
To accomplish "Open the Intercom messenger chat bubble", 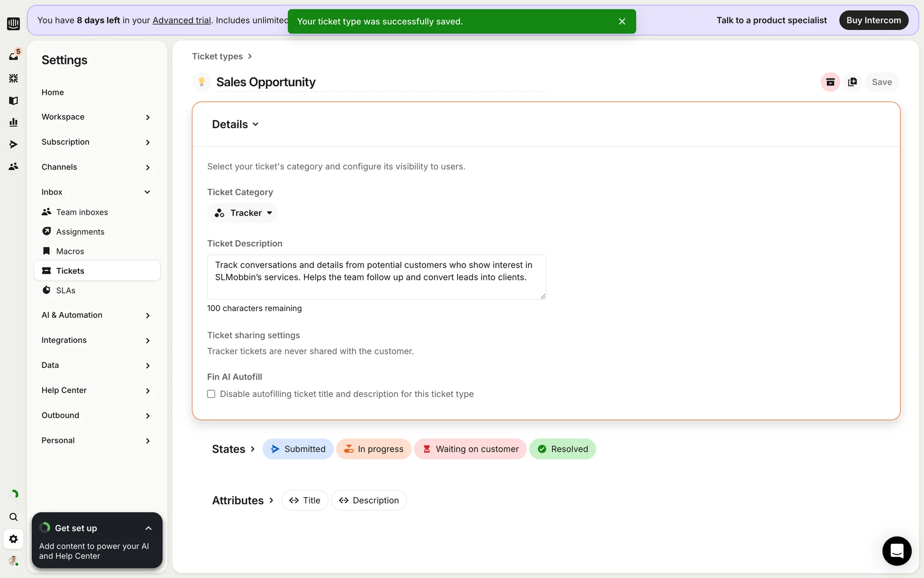I will tap(897, 551).
